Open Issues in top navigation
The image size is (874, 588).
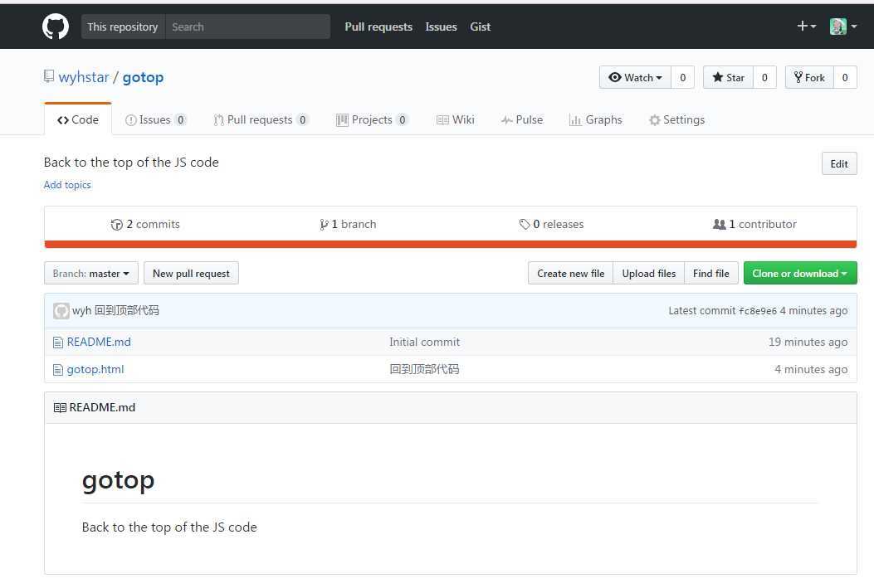coord(441,27)
